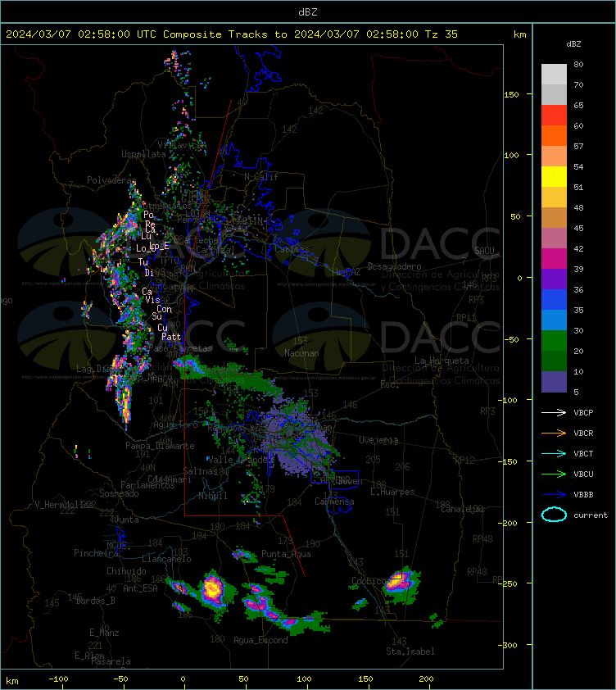Click the storm cell beside Cochico
Viewport: 616px width, 690px height.
pos(401,583)
